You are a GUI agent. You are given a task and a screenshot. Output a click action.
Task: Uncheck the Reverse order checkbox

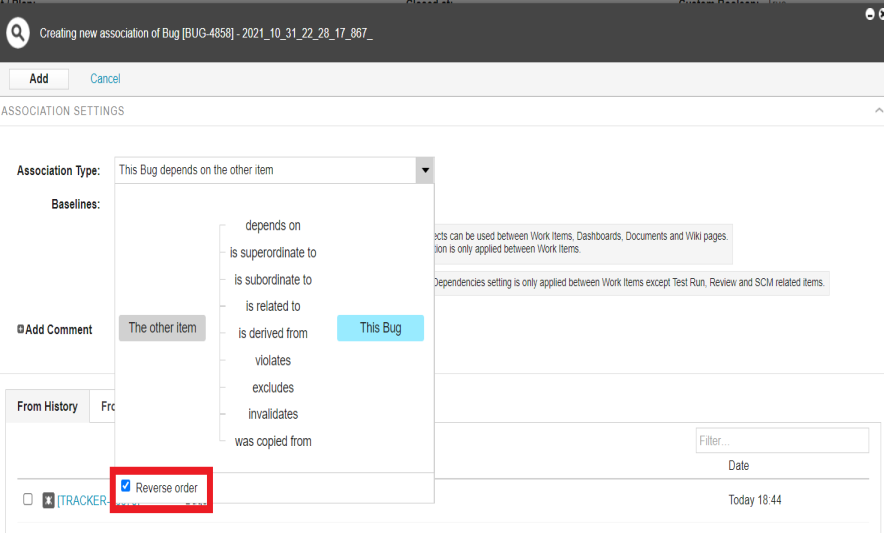coord(126,487)
